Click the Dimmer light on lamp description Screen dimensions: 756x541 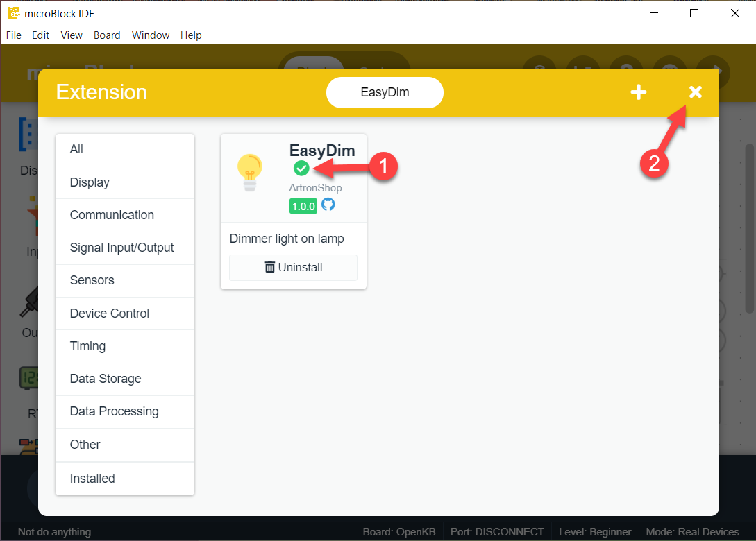pos(287,239)
